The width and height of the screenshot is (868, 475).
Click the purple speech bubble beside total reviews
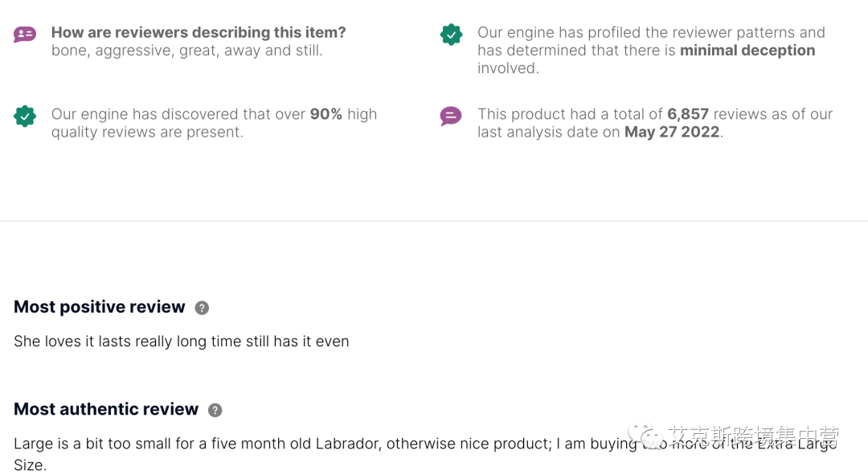pos(451,117)
